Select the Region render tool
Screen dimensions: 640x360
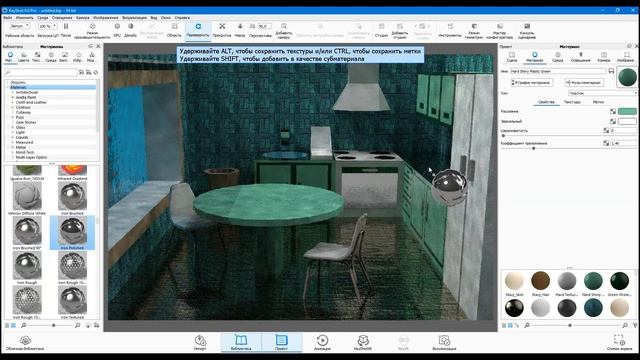point(174,30)
